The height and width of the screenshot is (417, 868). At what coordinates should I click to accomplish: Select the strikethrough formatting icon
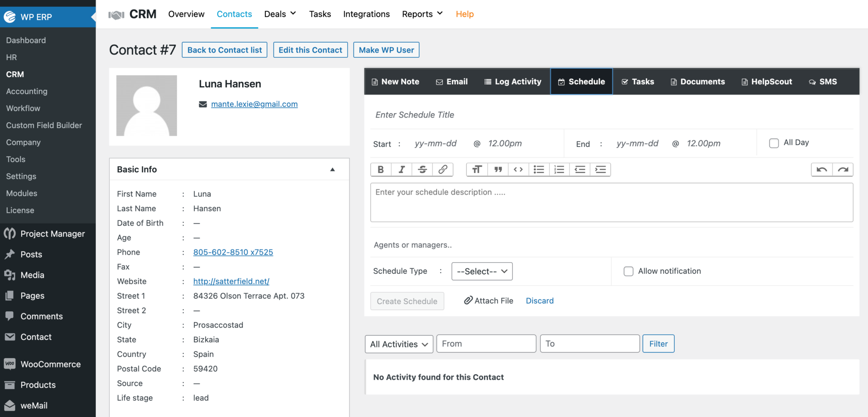422,169
